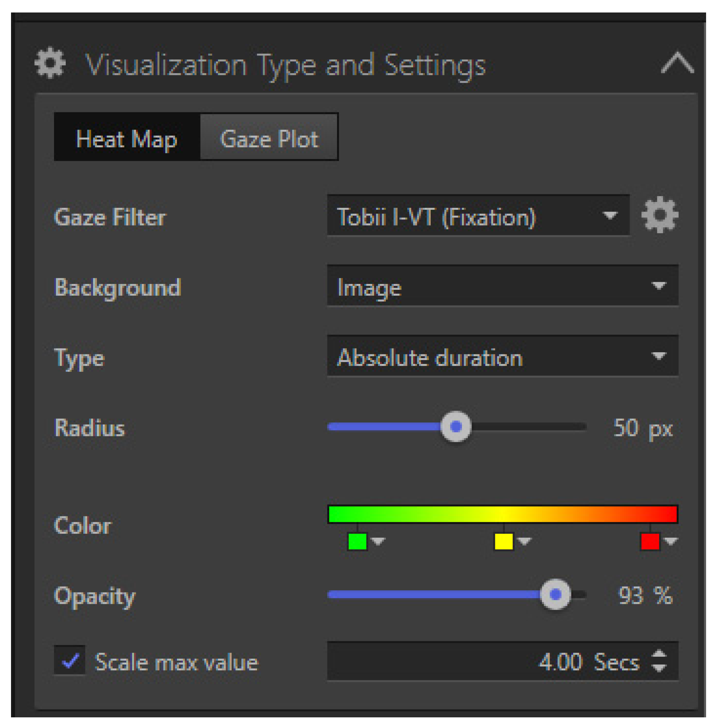Click the yellow color swatch
Viewport: 716px width, 728px height.
(503, 541)
